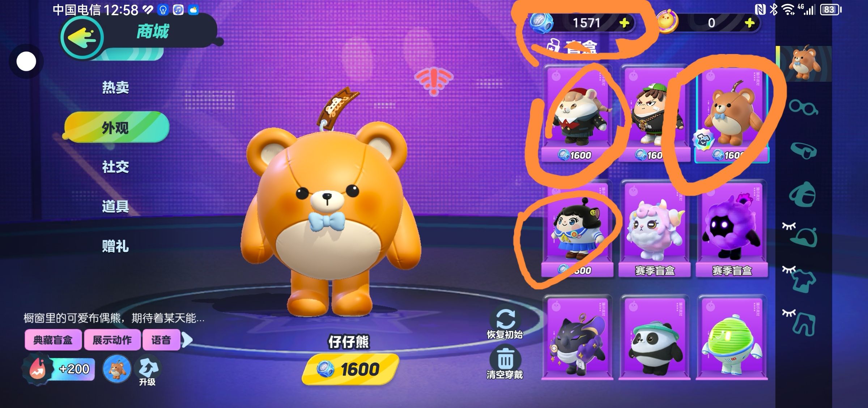Click 清空穿戴 trash can icon

tap(505, 358)
